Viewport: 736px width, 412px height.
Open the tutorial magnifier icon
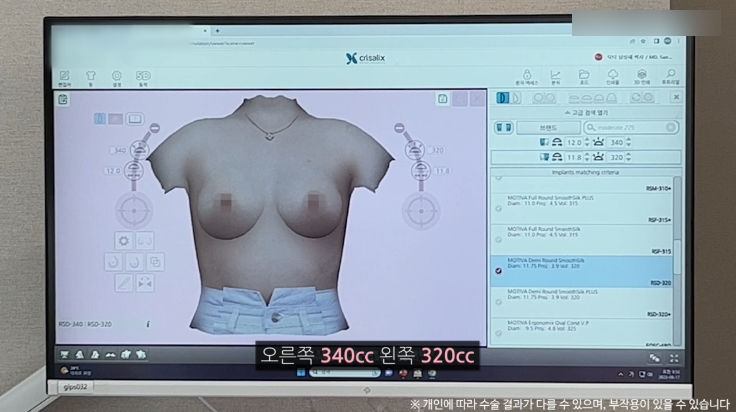tap(671, 77)
